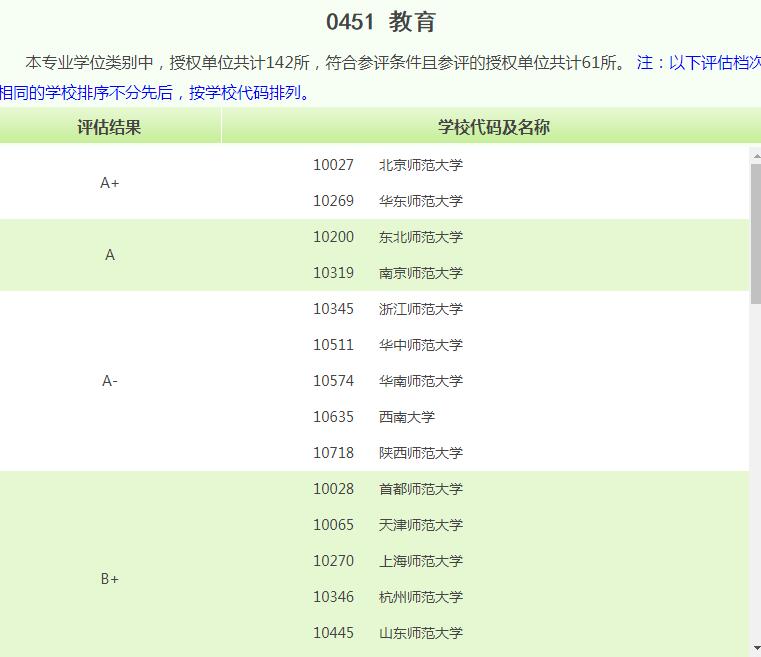Select 首都师范大学 in B+ group
Image resolution: width=761 pixels, height=657 pixels.
(420, 489)
